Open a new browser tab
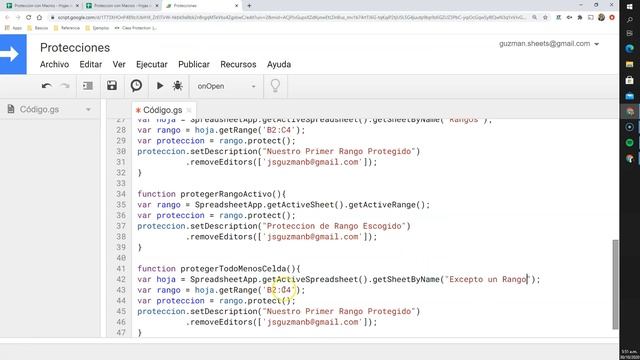 click(249, 6)
